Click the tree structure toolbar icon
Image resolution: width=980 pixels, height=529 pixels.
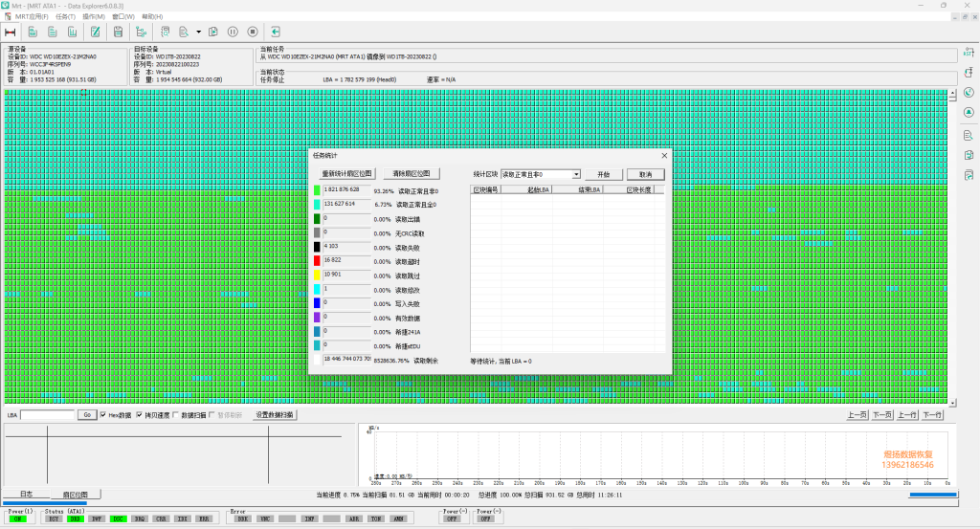coord(141,32)
